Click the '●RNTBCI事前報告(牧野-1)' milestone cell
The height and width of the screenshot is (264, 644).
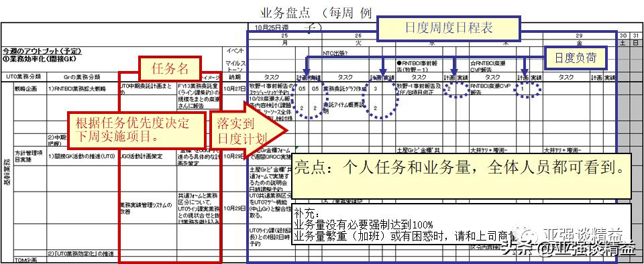tap(419, 66)
